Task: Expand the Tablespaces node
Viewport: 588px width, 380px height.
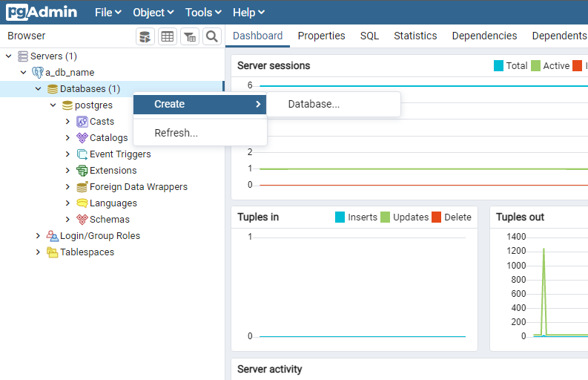Action: [39, 252]
